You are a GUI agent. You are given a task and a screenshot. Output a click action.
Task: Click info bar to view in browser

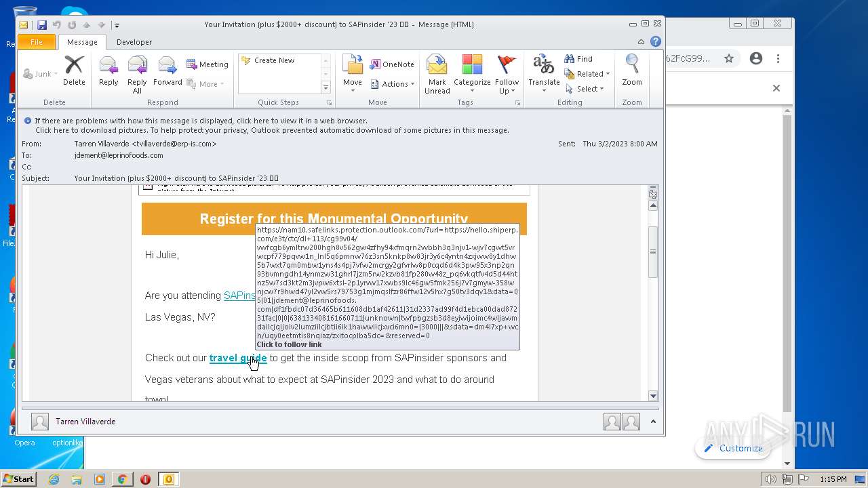(201, 121)
